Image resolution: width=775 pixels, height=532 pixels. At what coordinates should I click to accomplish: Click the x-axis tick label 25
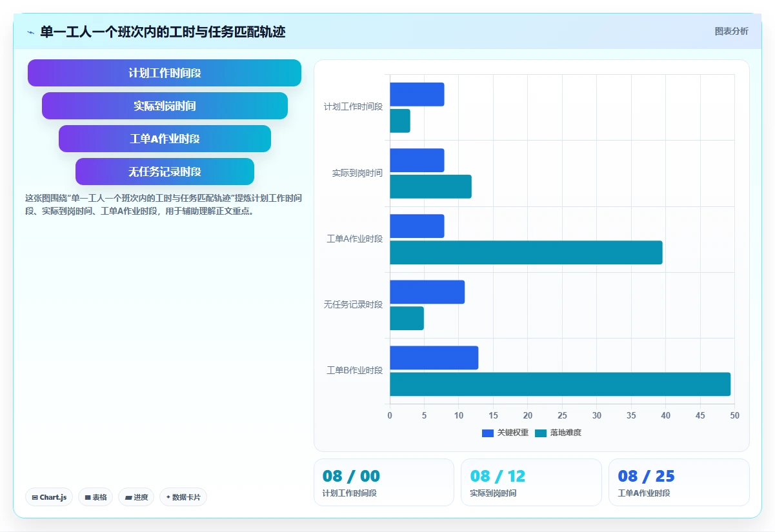point(562,416)
